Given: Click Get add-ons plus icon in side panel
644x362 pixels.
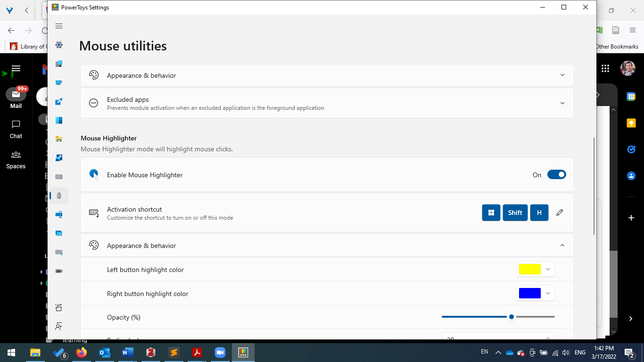Looking at the screenshot, I should pyautogui.click(x=631, y=218).
